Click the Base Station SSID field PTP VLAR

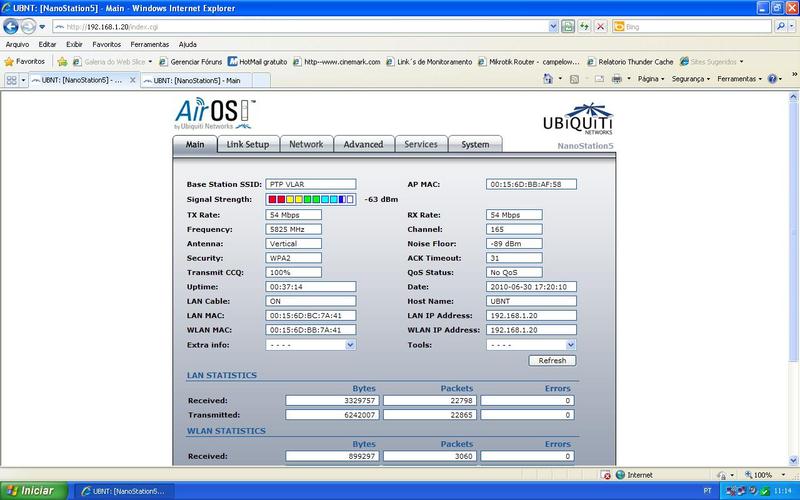311,184
